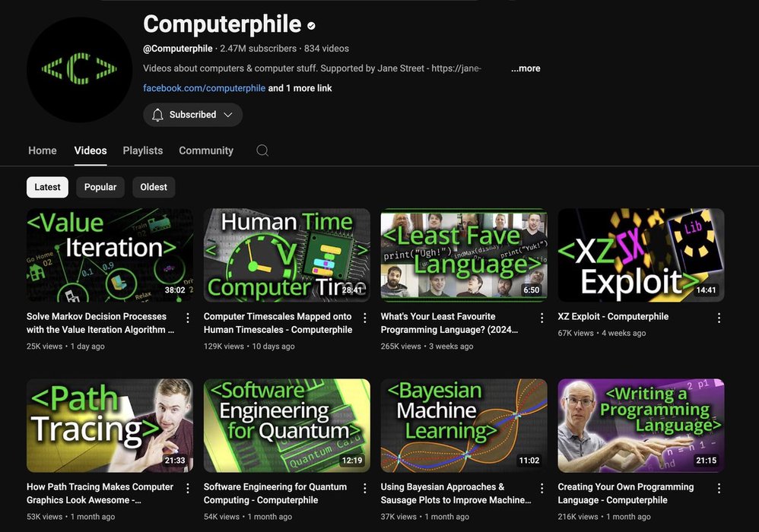Screen dimensions: 759x532
Task: Expand the Subscribed dropdown chevron
Action: click(228, 115)
